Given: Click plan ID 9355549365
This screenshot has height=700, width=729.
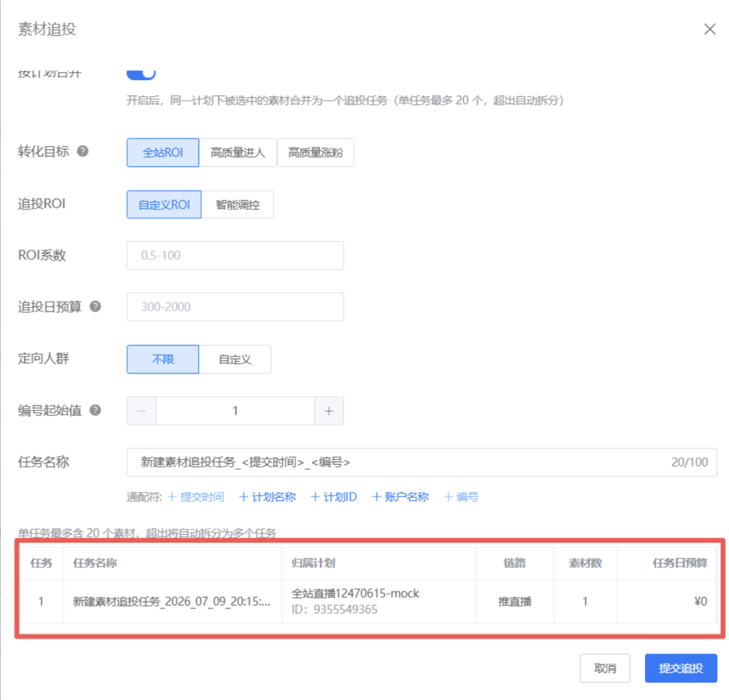Looking at the screenshot, I should click(334, 609).
